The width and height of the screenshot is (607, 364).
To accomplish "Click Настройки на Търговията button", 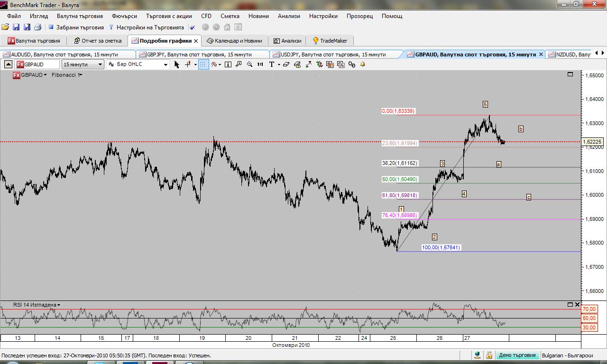I will coord(146,27).
